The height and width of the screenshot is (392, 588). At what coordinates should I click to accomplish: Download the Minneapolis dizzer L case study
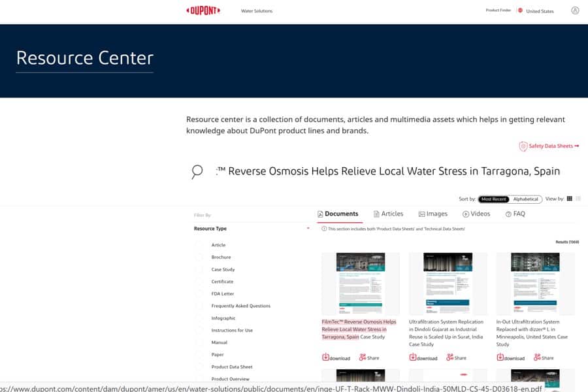coord(510,357)
